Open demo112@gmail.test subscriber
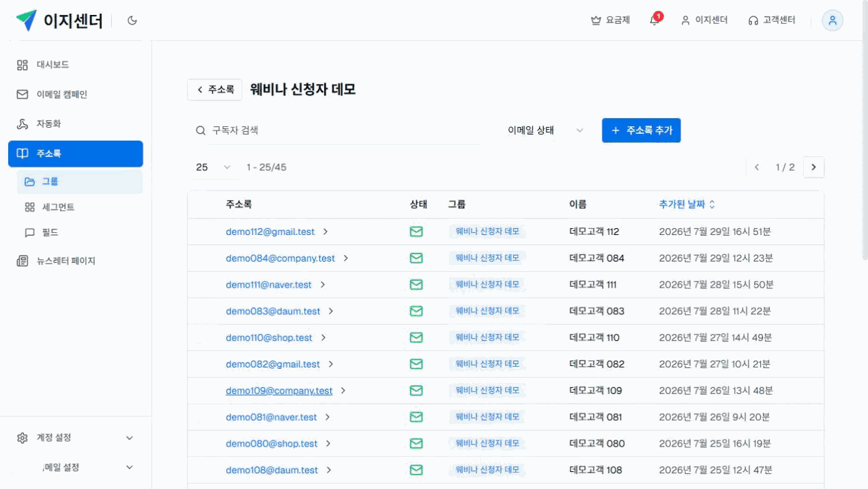868x489 pixels. [x=270, y=232]
